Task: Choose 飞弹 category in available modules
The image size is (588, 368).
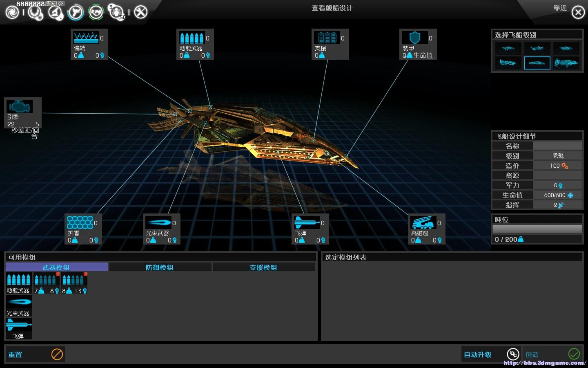Action: (x=18, y=329)
